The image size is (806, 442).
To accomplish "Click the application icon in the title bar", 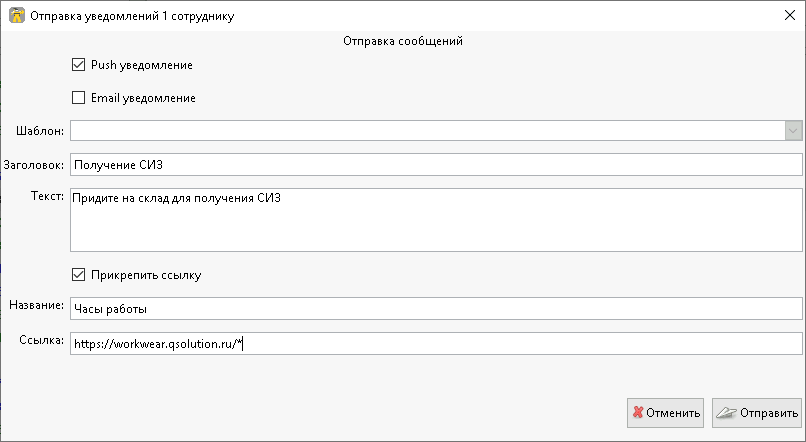I will point(16,16).
